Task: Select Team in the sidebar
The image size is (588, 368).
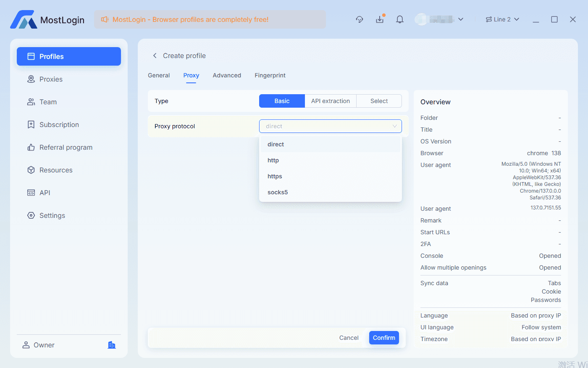Action: (x=48, y=102)
